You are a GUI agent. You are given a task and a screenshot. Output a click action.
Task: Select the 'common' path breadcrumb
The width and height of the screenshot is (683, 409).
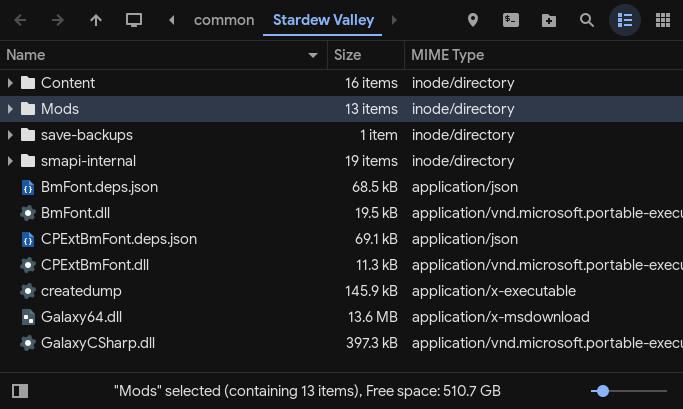(x=224, y=20)
